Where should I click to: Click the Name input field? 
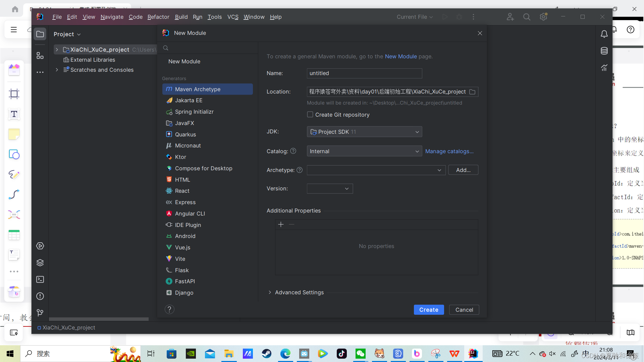364,73
